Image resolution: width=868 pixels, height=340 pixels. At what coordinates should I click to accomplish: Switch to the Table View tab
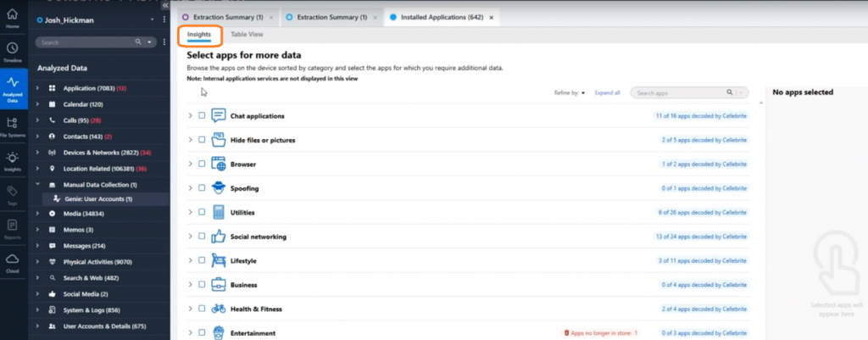[x=247, y=34]
